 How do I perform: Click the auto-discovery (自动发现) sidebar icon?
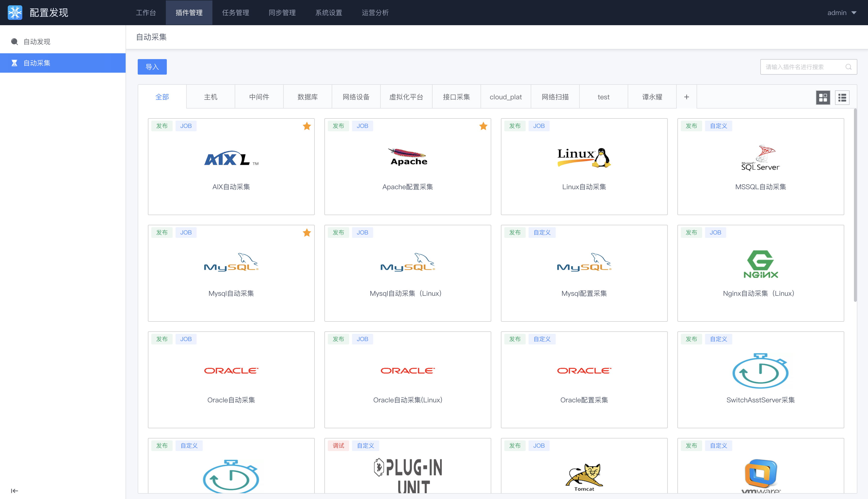[x=14, y=42]
